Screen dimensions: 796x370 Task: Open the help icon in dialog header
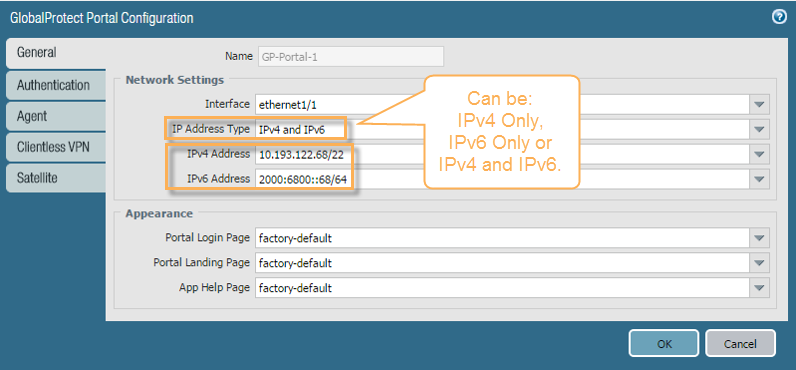tap(779, 17)
